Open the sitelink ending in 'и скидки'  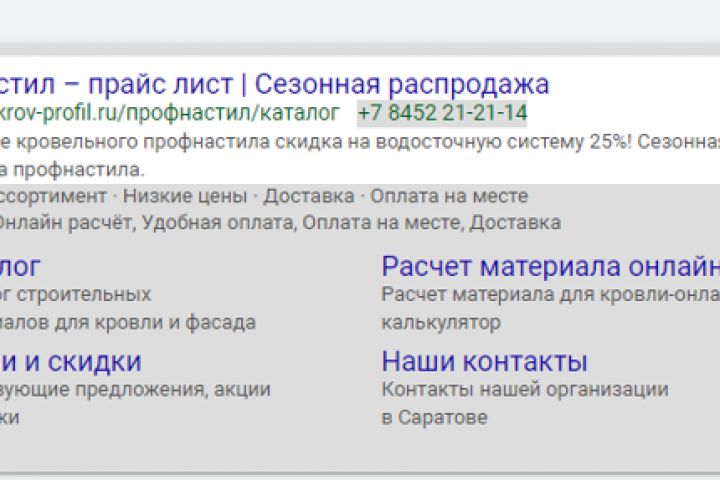point(71,361)
